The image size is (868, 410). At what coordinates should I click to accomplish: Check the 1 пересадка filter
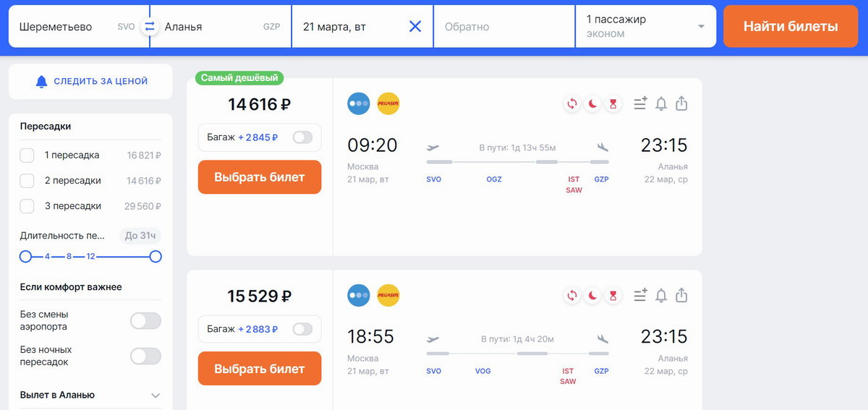(x=27, y=155)
